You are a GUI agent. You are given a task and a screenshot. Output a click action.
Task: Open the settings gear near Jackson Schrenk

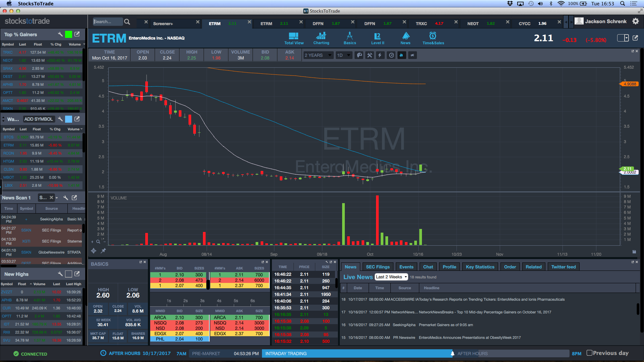[635, 21]
